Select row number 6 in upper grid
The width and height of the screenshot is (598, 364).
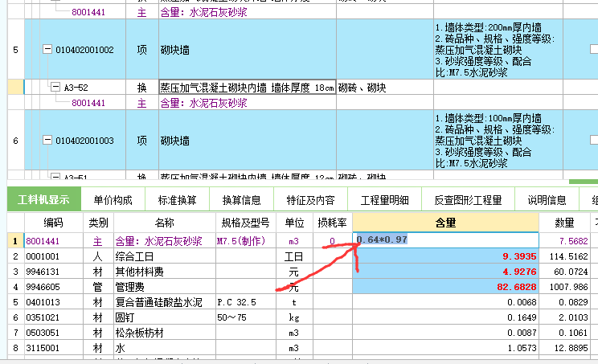[x=15, y=141]
